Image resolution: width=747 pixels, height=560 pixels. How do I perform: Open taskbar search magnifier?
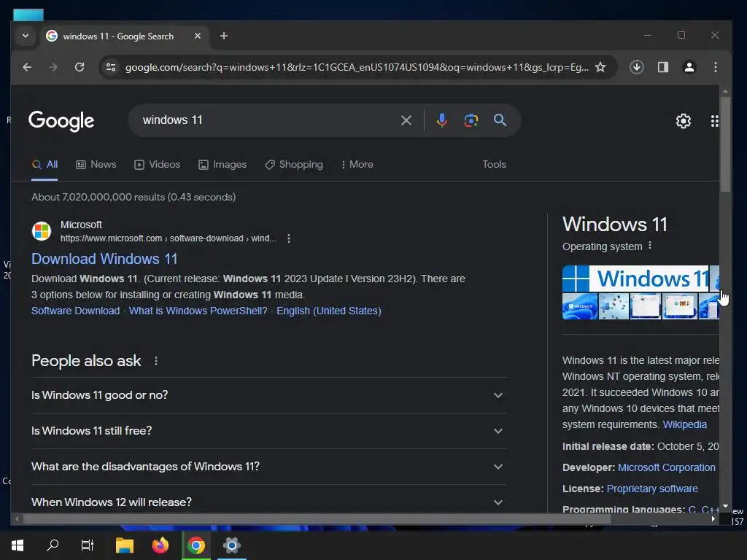pyautogui.click(x=53, y=545)
